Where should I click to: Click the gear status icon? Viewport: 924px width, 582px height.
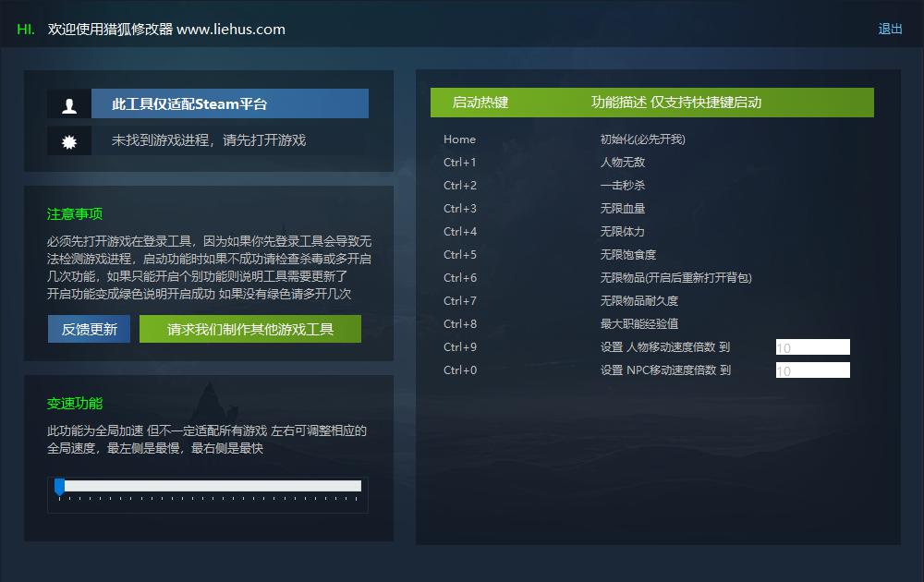pyautogui.click(x=69, y=141)
